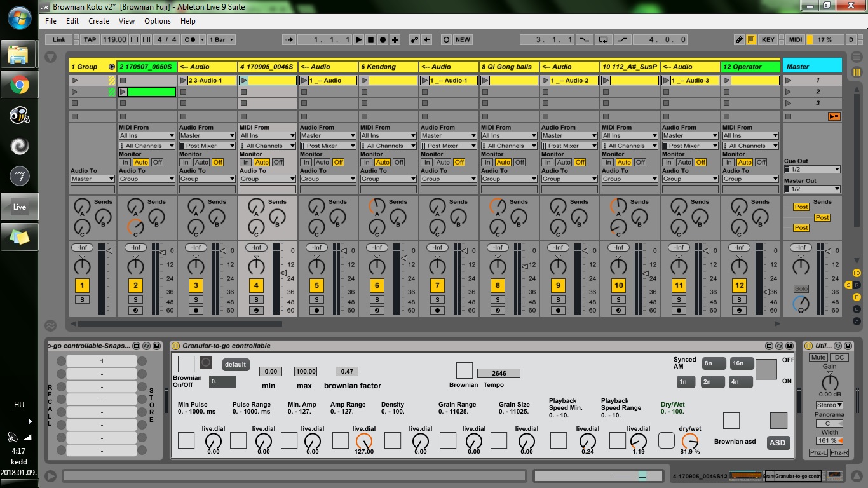Screen dimensions: 868x488
Task: Show the In/Out section toggle
Action: coord(857,273)
